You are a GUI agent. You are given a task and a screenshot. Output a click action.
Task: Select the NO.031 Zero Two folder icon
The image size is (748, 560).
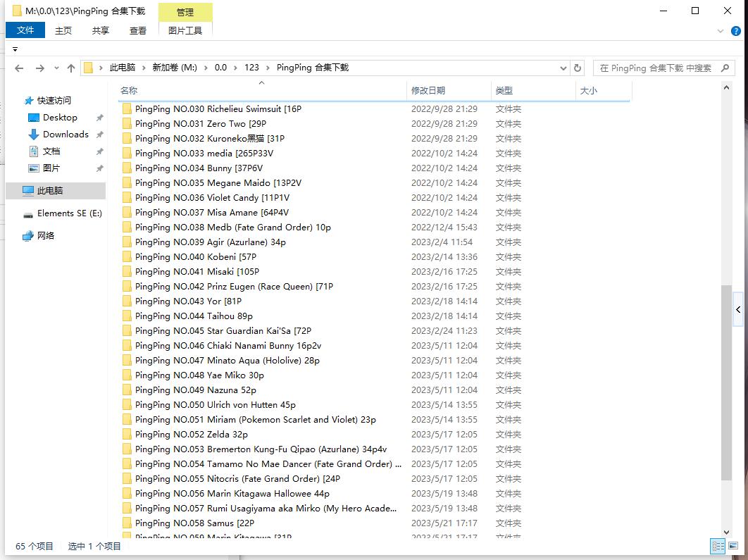tap(126, 123)
